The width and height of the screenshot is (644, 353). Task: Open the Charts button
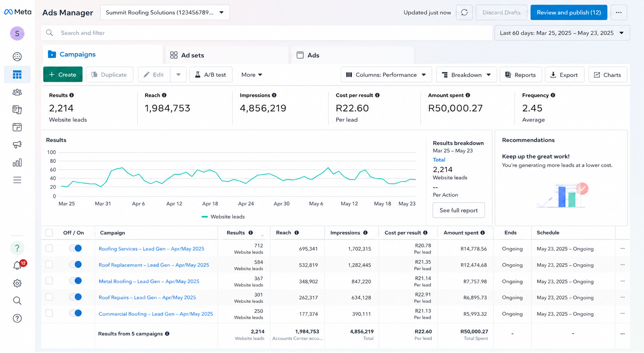(608, 75)
